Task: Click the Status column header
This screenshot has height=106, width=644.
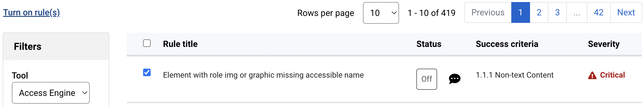Action: point(429,44)
